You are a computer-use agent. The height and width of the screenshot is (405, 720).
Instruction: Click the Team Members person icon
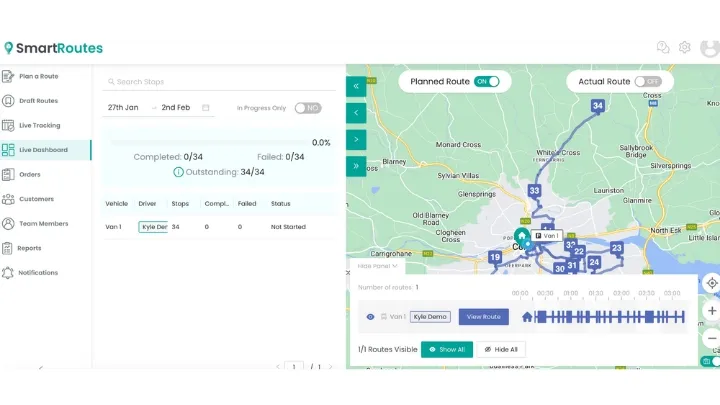(x=8, y=224)
